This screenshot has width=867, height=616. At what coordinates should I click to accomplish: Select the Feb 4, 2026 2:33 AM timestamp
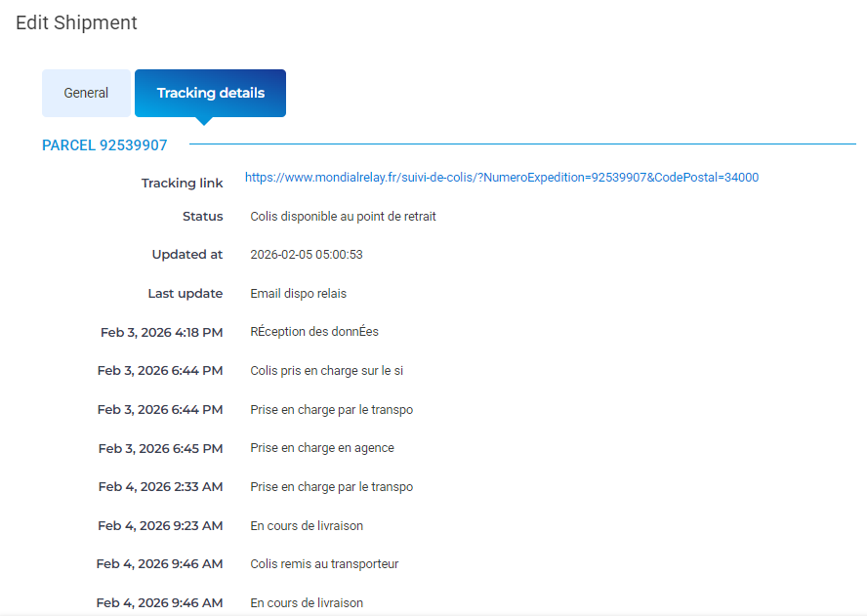click(160, 487)
